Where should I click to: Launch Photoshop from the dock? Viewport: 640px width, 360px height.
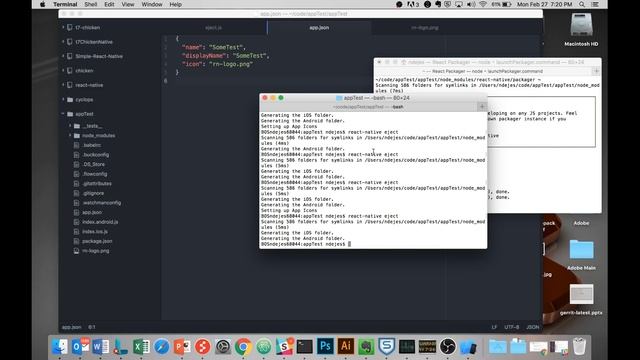[325, 347]
